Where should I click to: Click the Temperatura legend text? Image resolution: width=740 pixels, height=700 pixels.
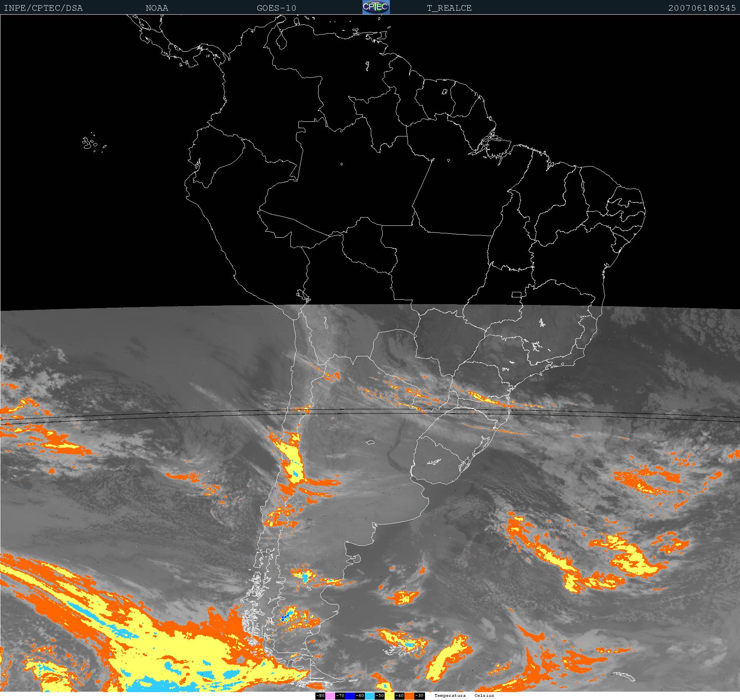pyautogui.click(x=450, y=696)
